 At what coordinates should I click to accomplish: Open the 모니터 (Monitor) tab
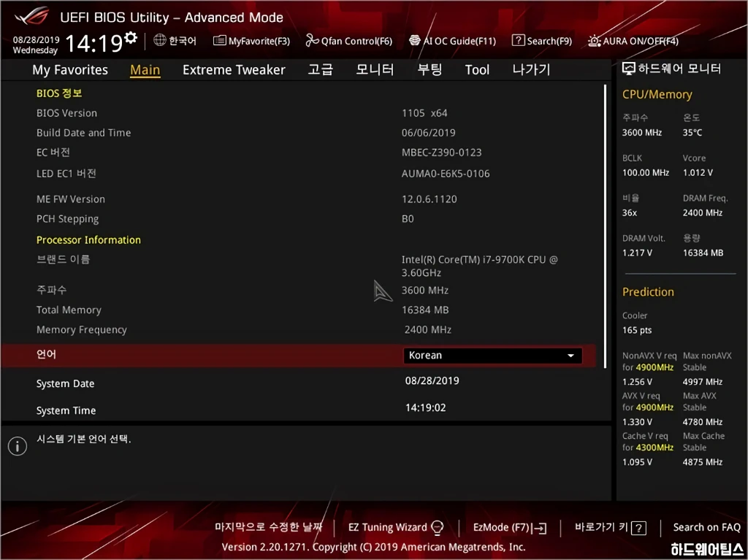pyautogui.click(x=375, y=69)
